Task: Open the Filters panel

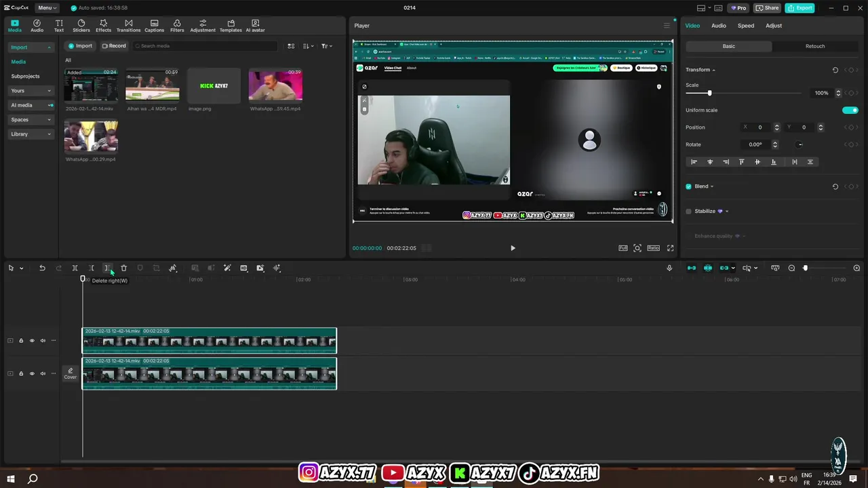Action: (177, 26)
